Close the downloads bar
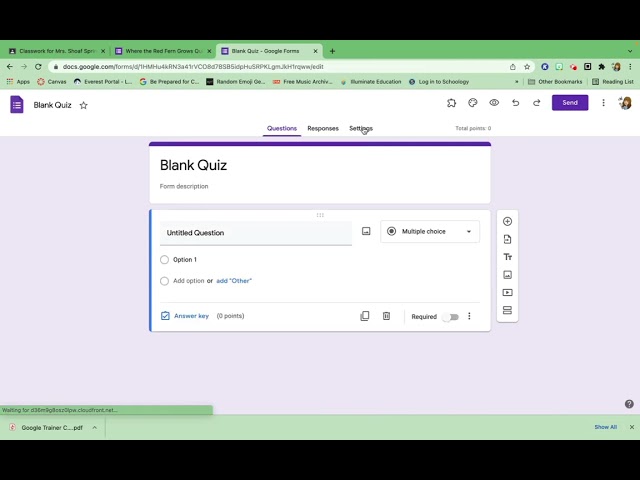 [x=632, y=427]
